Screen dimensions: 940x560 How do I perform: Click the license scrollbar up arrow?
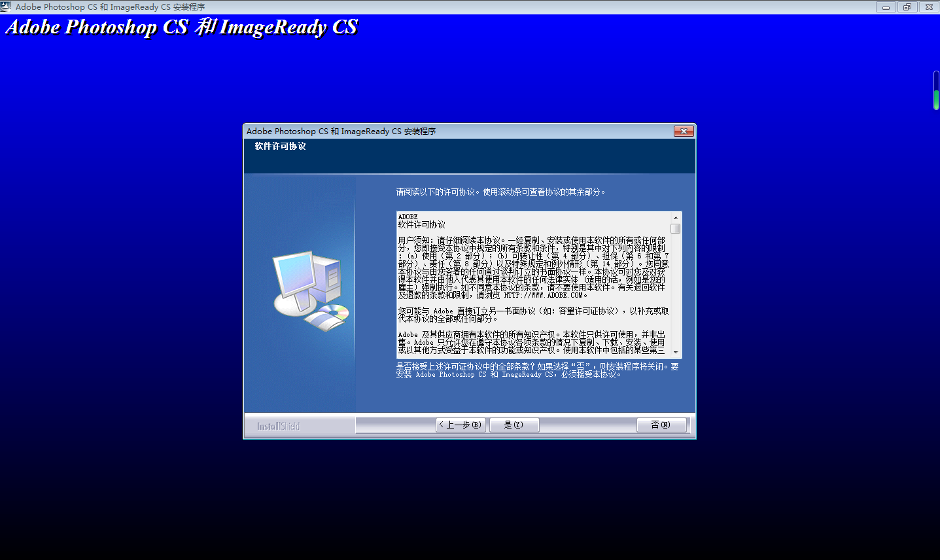coord(675,217)
